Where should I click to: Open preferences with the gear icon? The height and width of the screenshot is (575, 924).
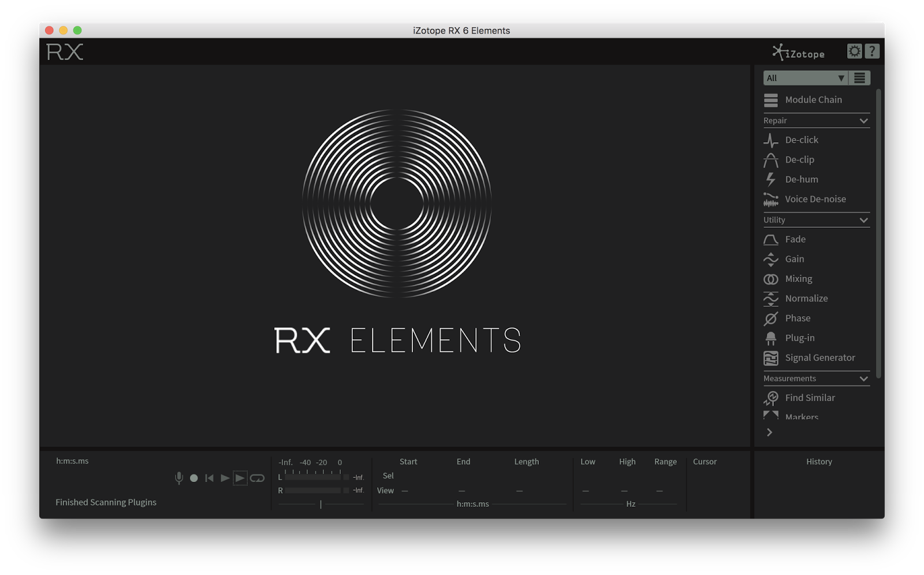[854, 51]
